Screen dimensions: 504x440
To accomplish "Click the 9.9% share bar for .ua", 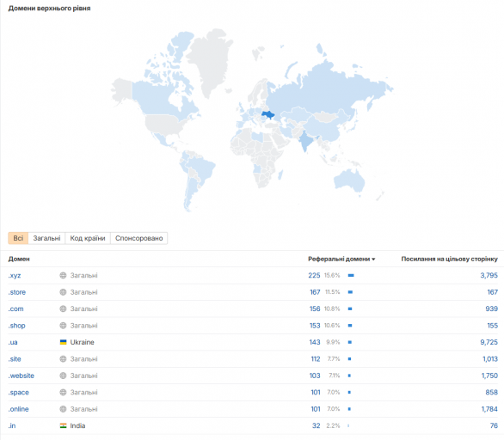I will [x=350, y=342].
